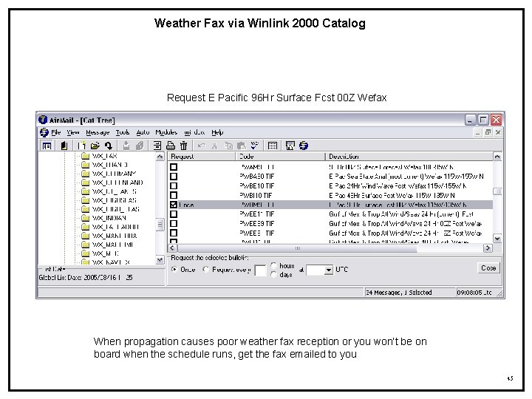Check the Gulf of Mex Wind/Seas 24 Hr checkbox
This screenshot has width=532, height=399.
pos(174,214)
